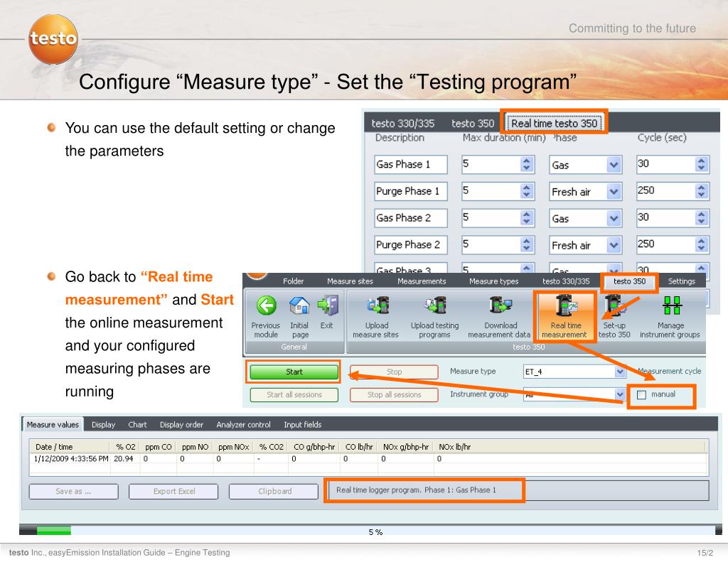
Task: Click the Date / time column header
Action: tap(70, 447)
